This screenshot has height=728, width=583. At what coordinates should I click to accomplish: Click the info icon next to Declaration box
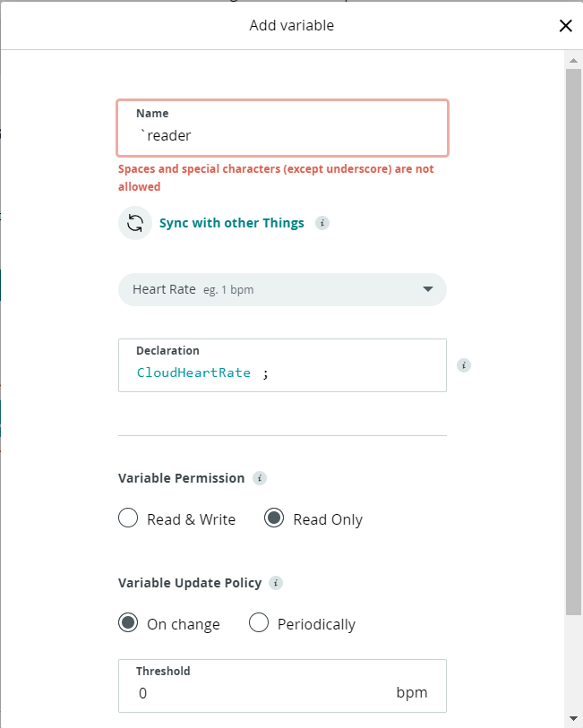click(x=463, y=365)
